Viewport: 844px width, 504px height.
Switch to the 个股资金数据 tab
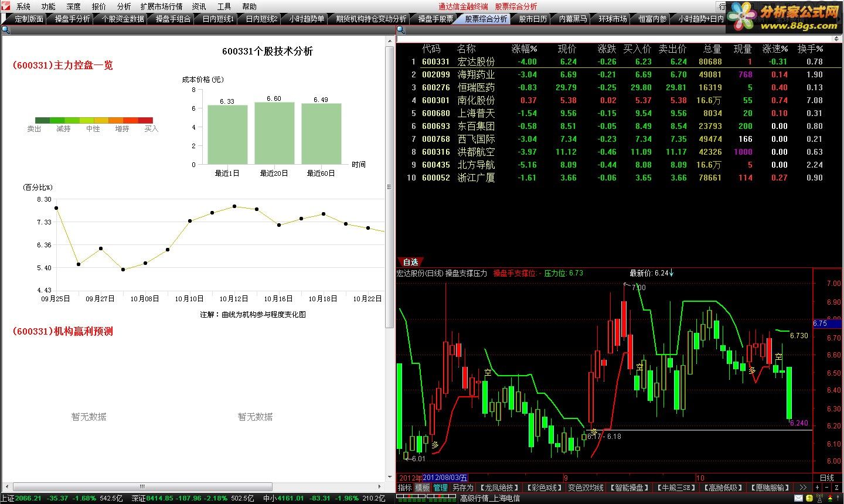point(123,19)
